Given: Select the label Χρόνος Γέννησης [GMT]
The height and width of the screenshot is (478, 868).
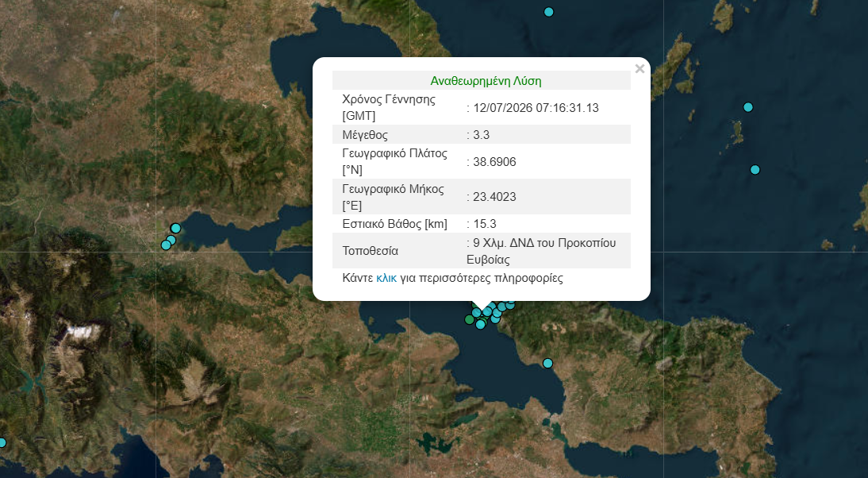Looking at the screenshot, I should coord(389,107).
